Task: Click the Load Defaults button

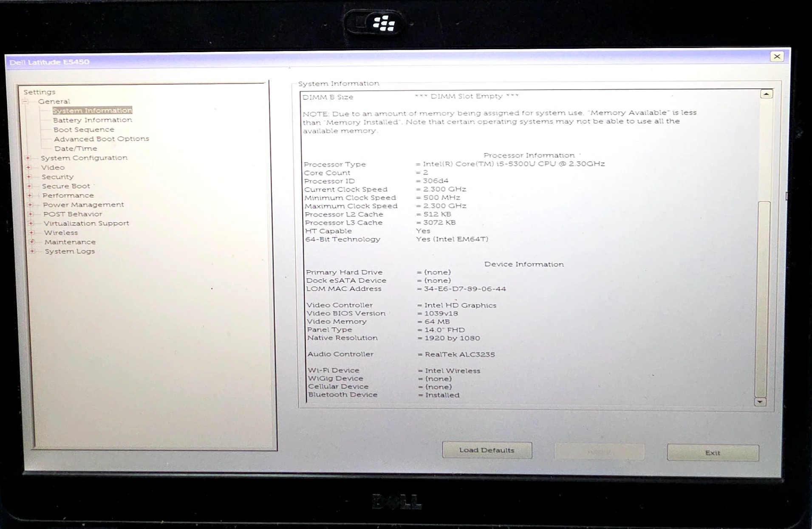Action: [x=487, y=450]
